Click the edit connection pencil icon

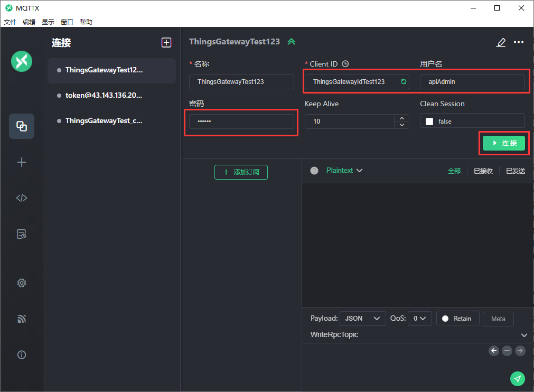(x=501, y=42)
